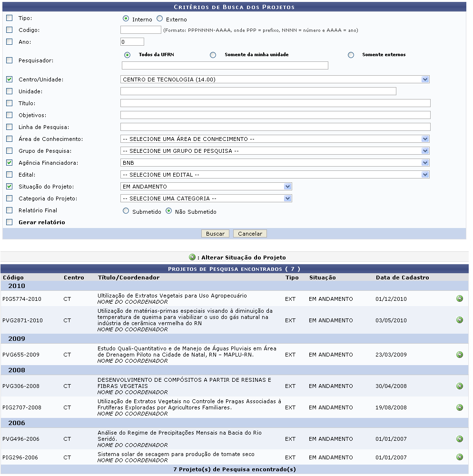Open status change for project PIG2707-2008
Image resolution: width=473 pixels, height=476 pixels.
coord(459,407)
